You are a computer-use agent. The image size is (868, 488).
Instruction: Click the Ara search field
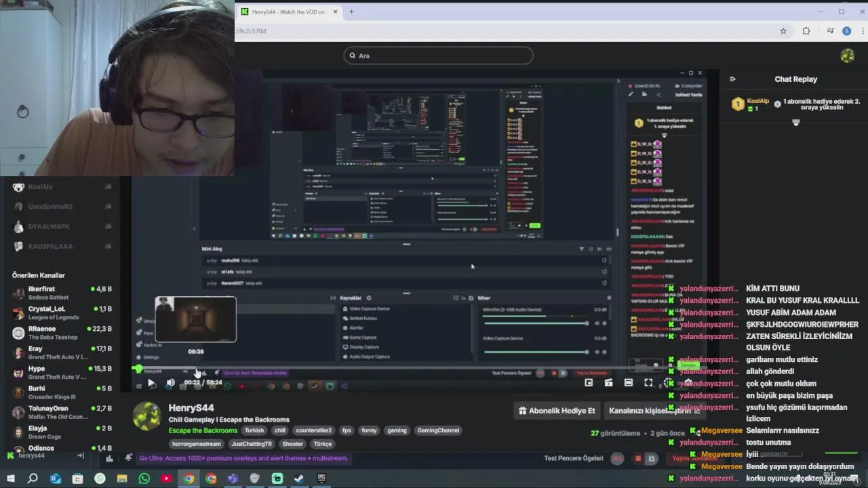pyautogui.click(x=438, y=56)
